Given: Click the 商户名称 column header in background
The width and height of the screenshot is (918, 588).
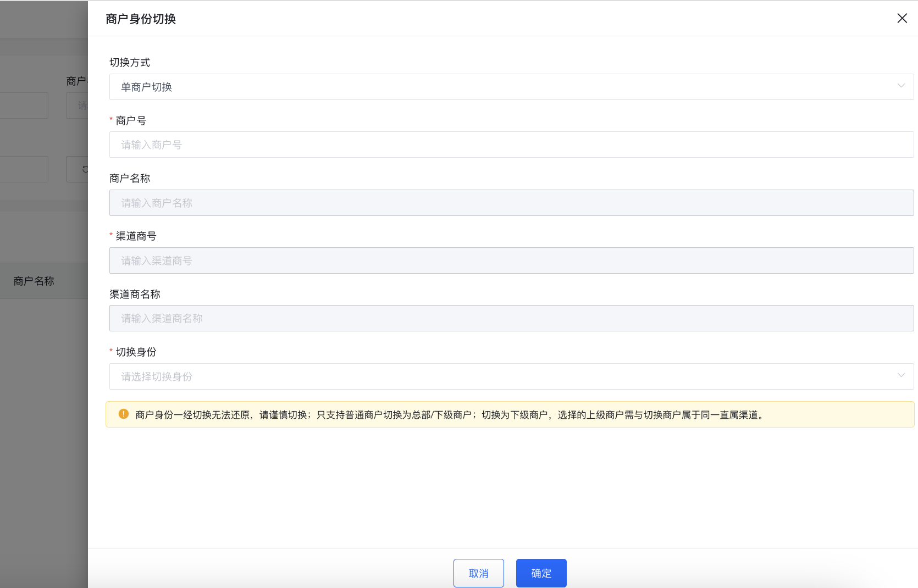Looking at the screenshot, I should (34, 281).
